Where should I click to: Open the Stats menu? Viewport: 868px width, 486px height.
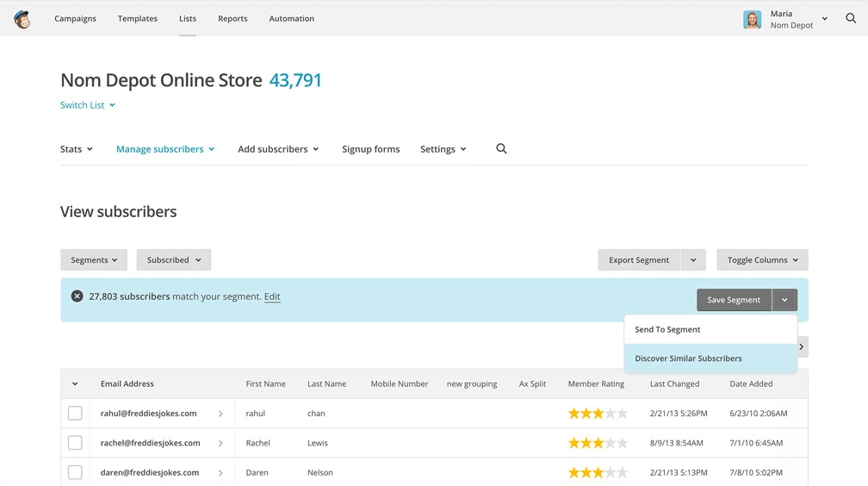coord(77,149)
